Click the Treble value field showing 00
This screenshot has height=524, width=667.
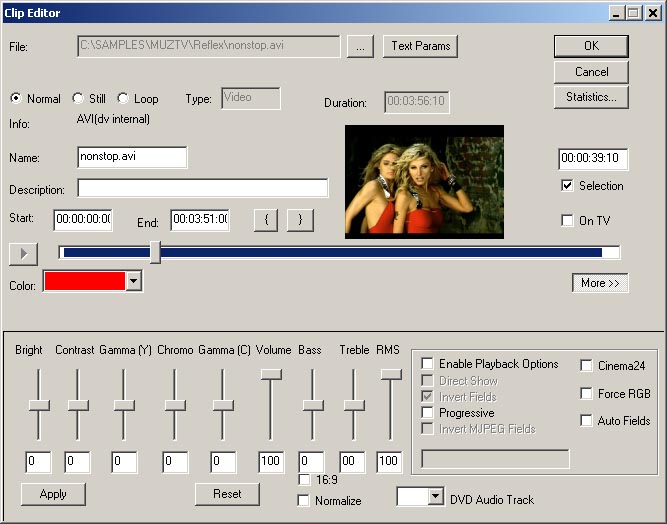[352, 462]
